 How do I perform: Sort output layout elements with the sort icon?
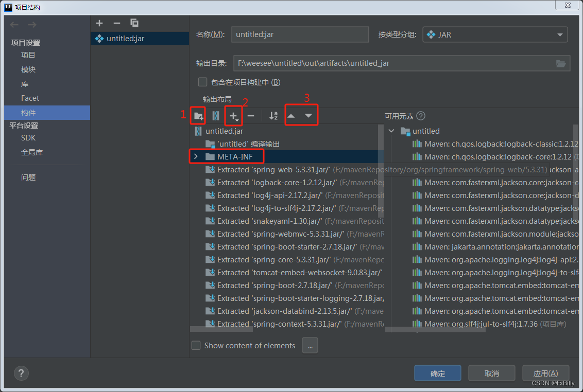(273, 116)
